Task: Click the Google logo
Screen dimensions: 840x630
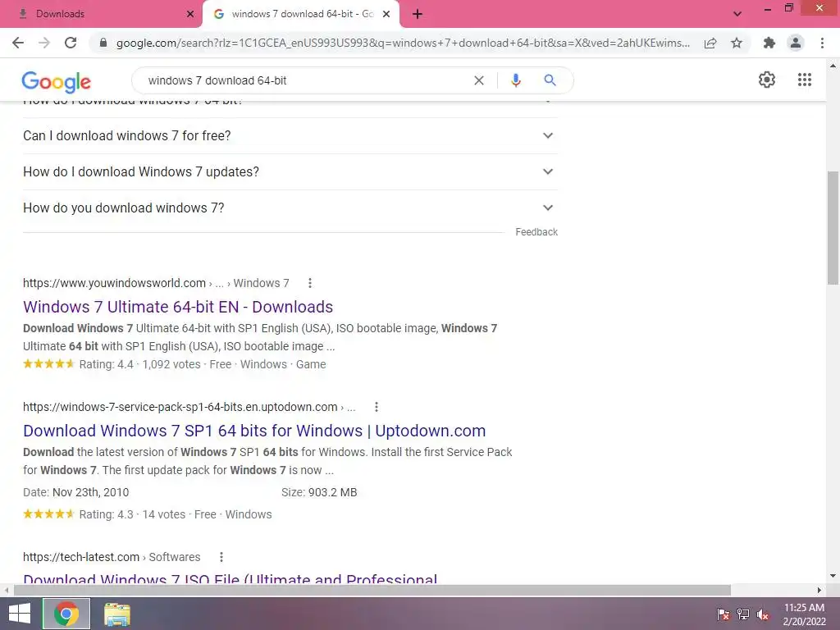Action: click(57, 81)
